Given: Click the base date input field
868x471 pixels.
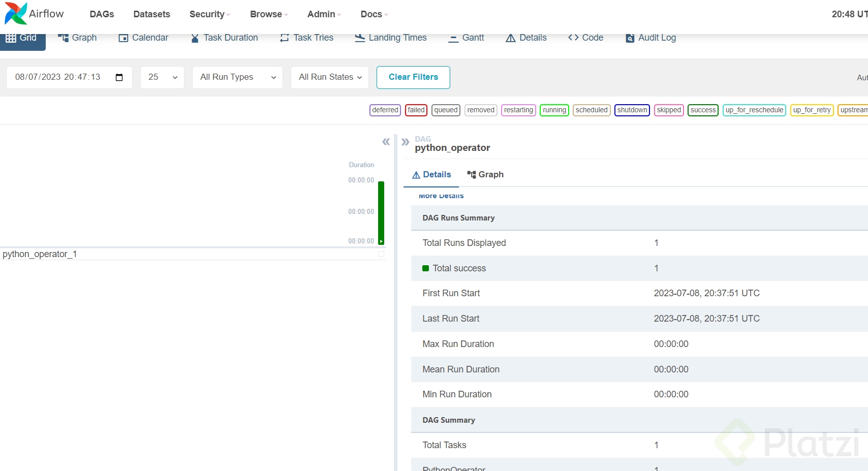Looking at the screenshot, I should pyautogui.click(x=69, y=77).
